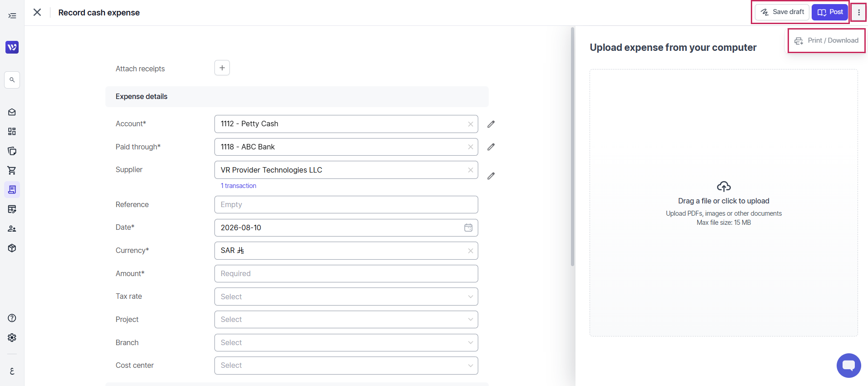Focus the Amount required input field
868x386 pixels.
[346, 274]
